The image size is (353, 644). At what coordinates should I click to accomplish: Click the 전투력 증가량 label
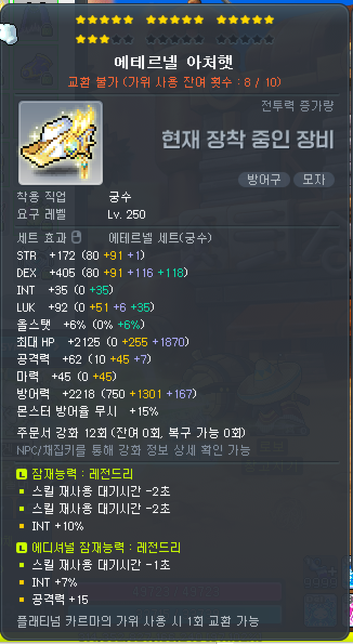(298, 106)
